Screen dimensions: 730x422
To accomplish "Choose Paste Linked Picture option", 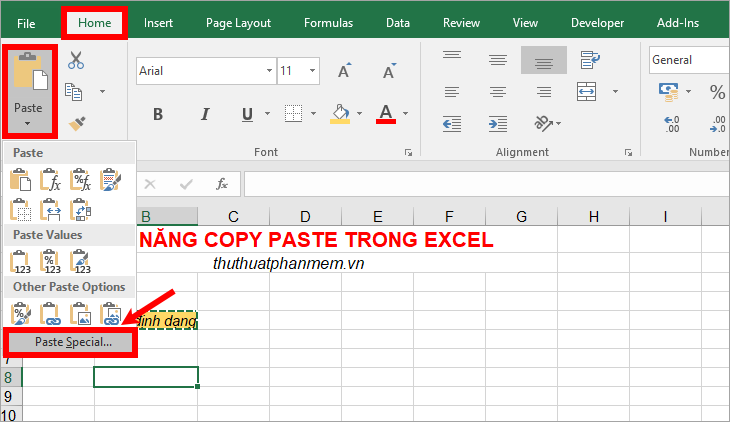I will pyautogui.click(x=110, y=314).
